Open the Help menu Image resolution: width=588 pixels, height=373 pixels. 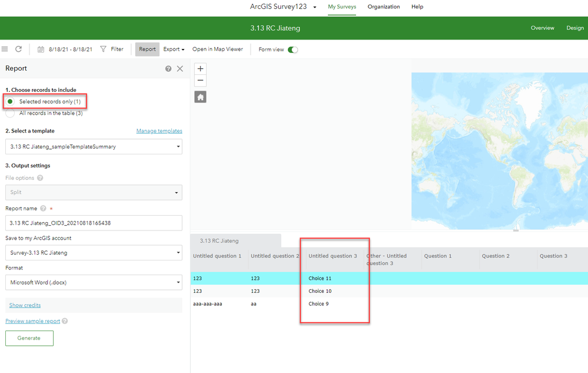point(417,6)
